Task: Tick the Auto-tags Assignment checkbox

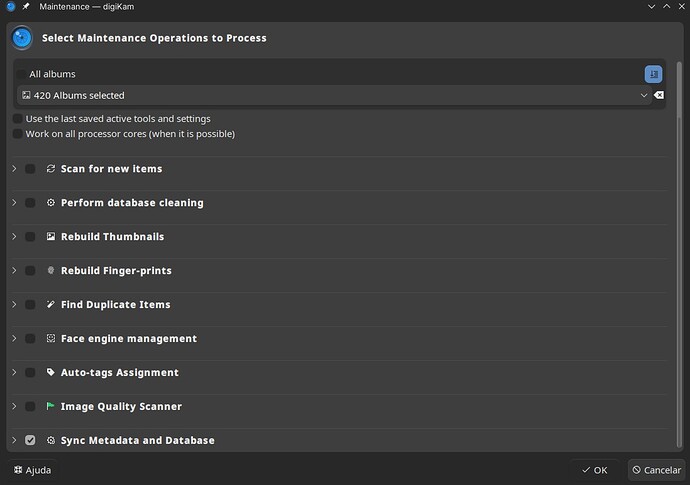Action: (30, 372)
